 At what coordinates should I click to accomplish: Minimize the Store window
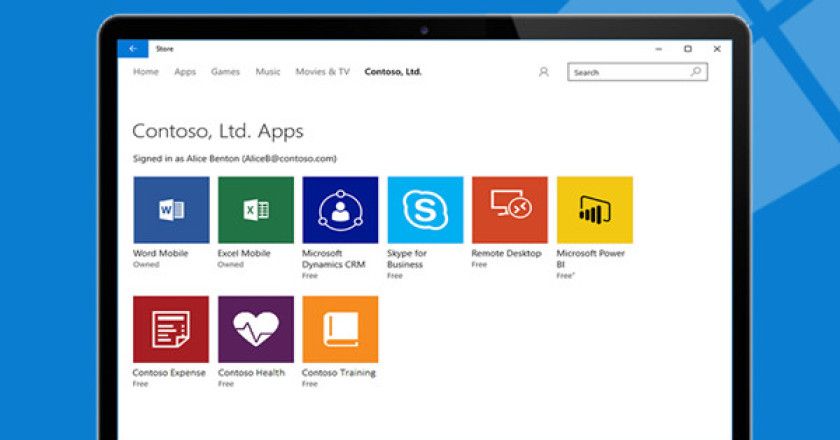click(659, 49)
